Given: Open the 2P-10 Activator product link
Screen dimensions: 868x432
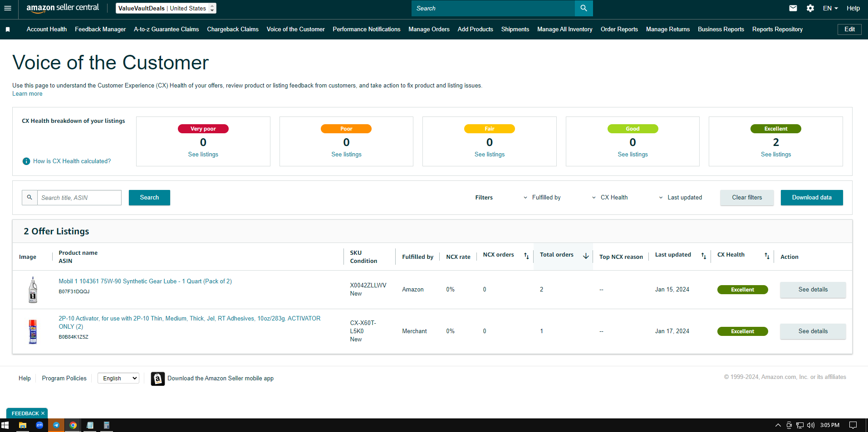Looking at the screenshot, I should [190, 322].
